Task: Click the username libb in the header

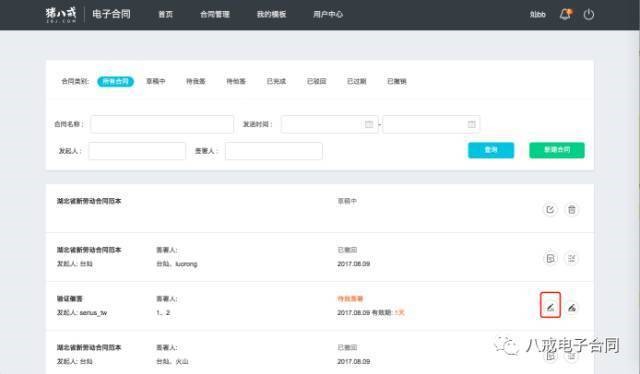Action: (x=538, y=14)
